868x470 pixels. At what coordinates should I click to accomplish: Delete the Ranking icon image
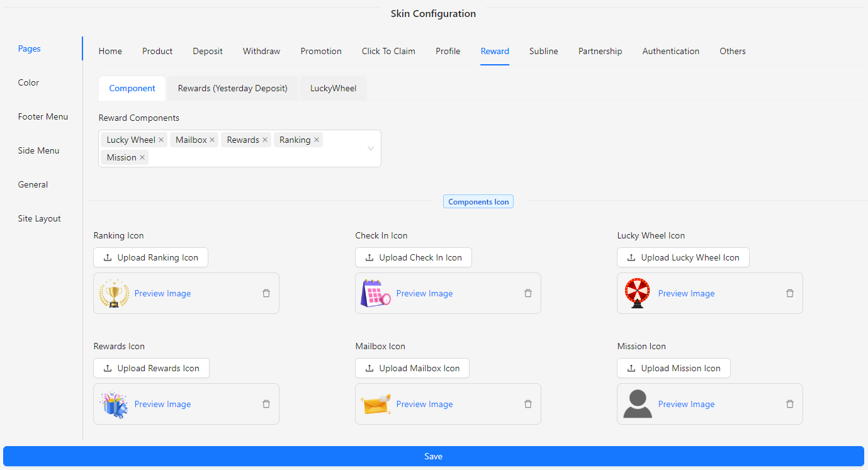(266, 293)
